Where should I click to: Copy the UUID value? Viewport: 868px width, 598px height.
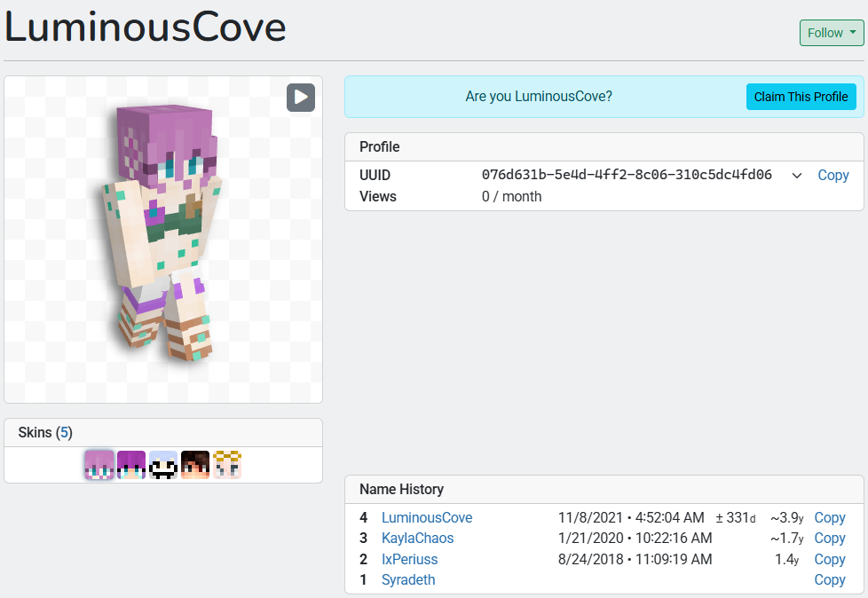coord(833,175)
